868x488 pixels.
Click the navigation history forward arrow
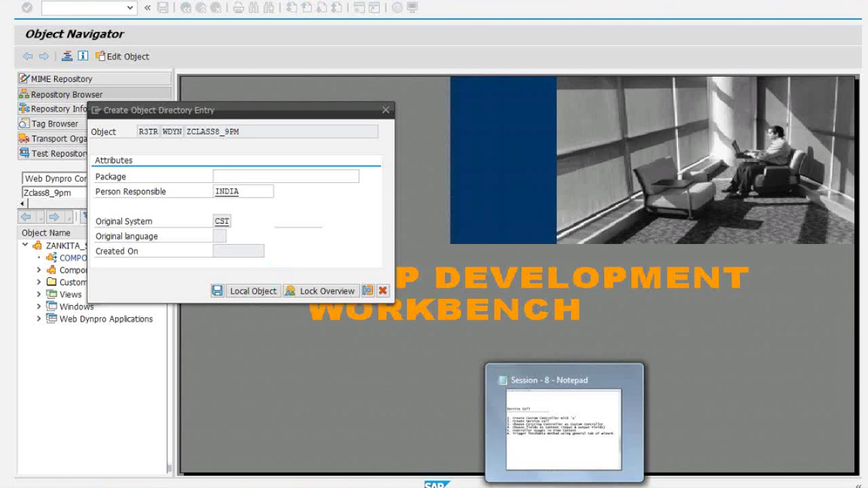click(x=54, y=217)
